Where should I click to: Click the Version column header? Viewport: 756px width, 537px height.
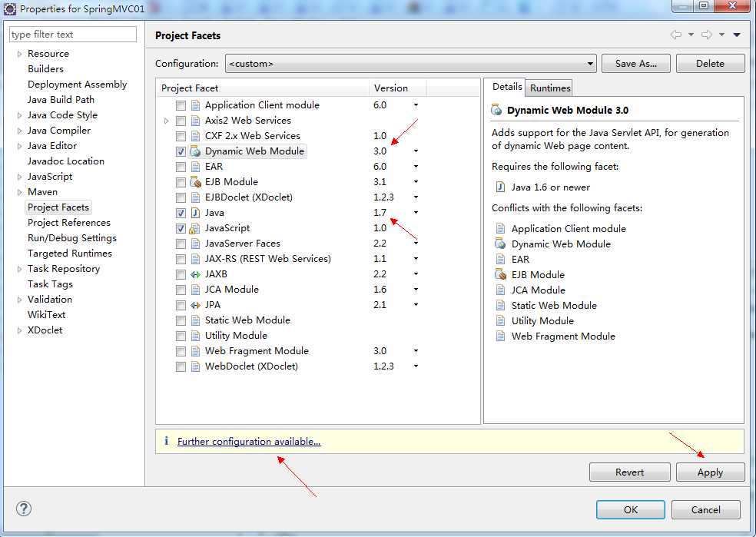(397, 88)
